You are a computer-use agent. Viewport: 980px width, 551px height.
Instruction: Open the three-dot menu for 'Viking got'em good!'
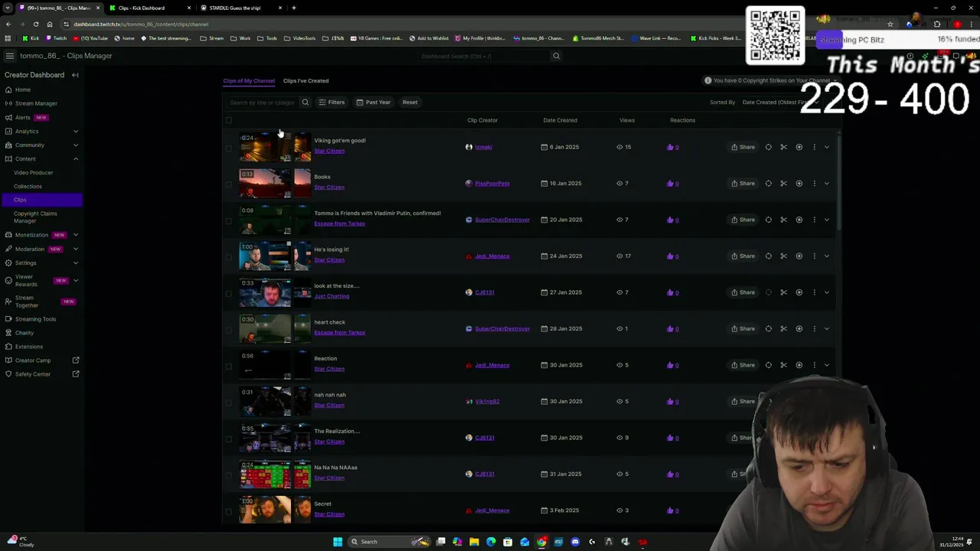pos(814,147)
